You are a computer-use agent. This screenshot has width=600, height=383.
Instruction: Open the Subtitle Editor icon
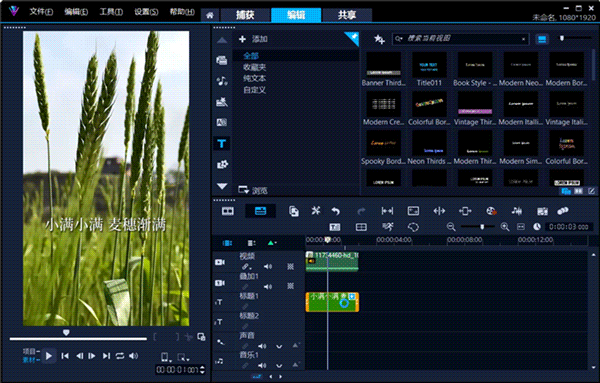tap(335, 227)
